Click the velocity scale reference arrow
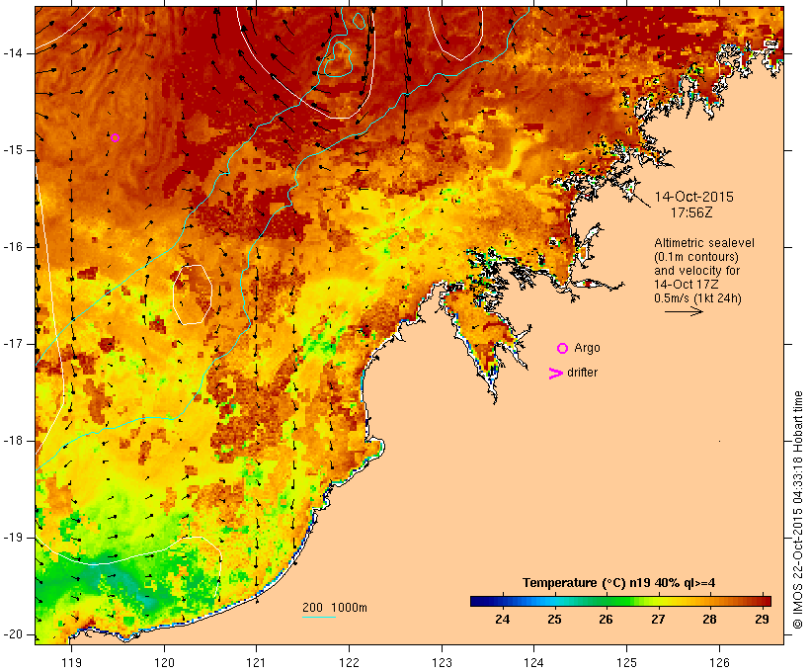The height and width of the screenshot is (672, 810). [684, 311]
